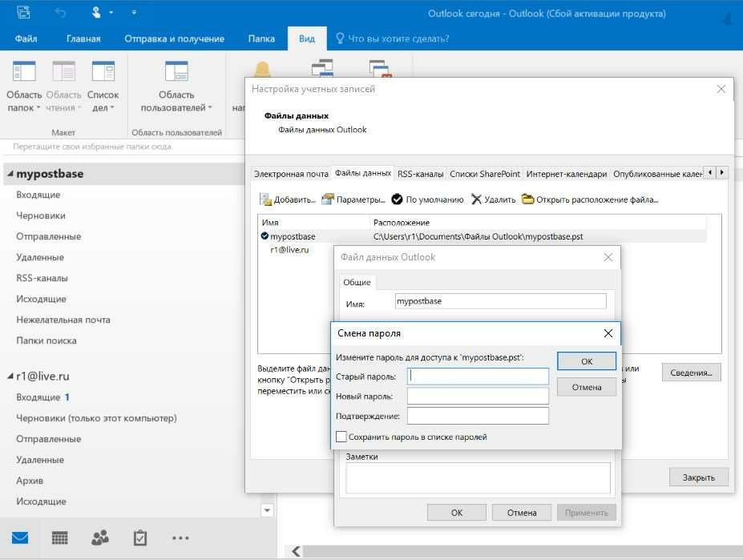Collapse the r1@live.ru account folders
Image resolution: width=743 pixels, height=560 pixels.
tap(9, 376)
